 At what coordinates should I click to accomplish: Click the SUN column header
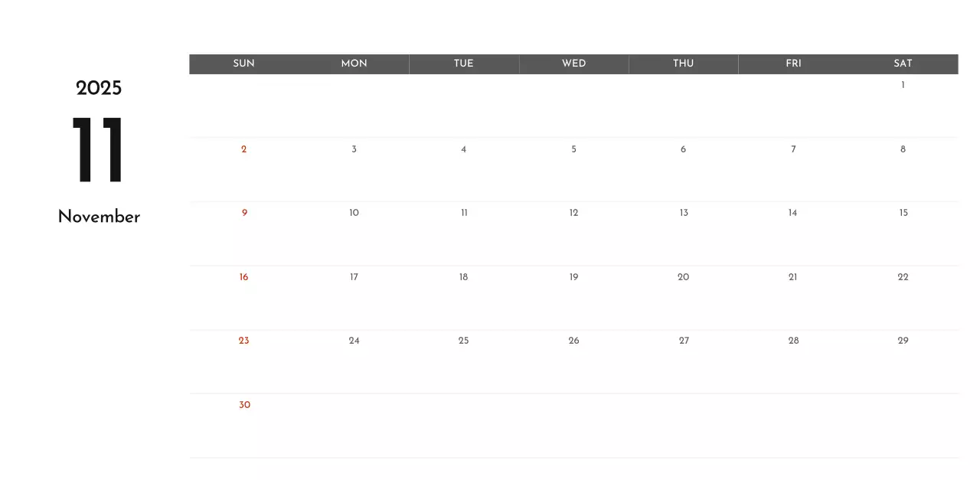[243, 64]
